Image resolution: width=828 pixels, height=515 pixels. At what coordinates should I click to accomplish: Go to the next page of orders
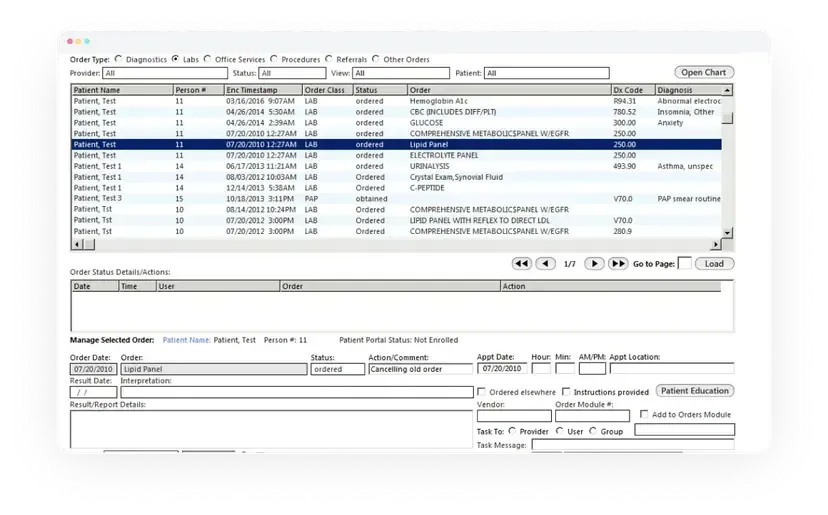point(594,264)
